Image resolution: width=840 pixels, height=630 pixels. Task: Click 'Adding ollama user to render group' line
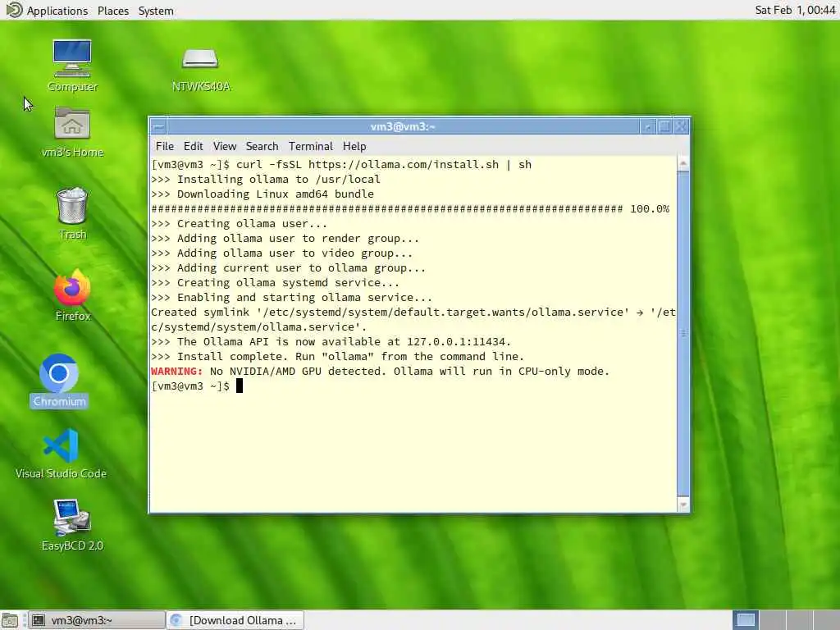(285, 239)
